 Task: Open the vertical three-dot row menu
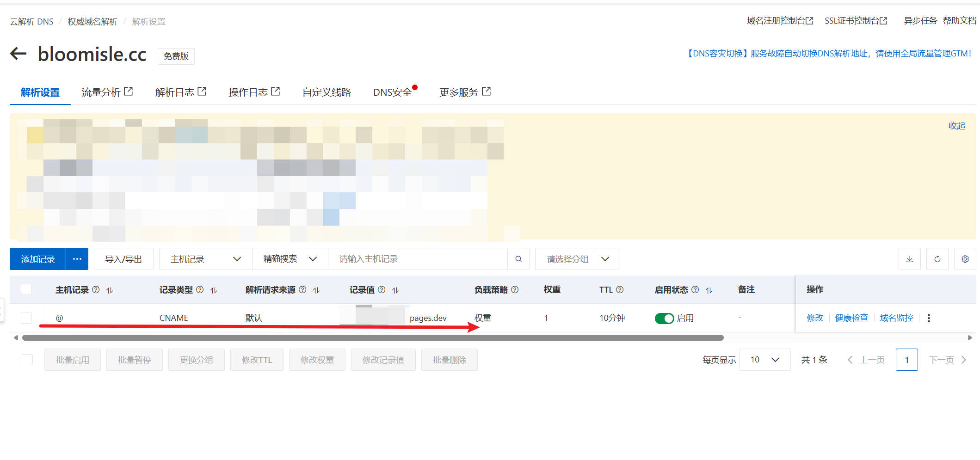[929, 318]
